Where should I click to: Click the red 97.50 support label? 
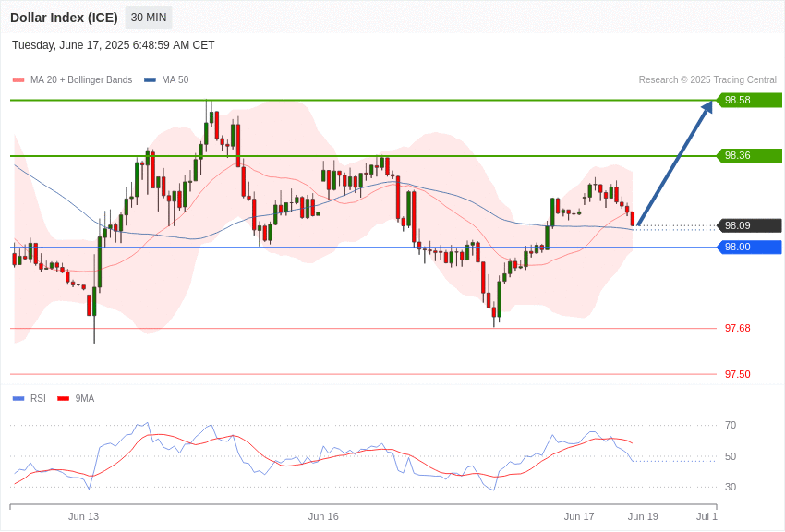coord(738,374)
